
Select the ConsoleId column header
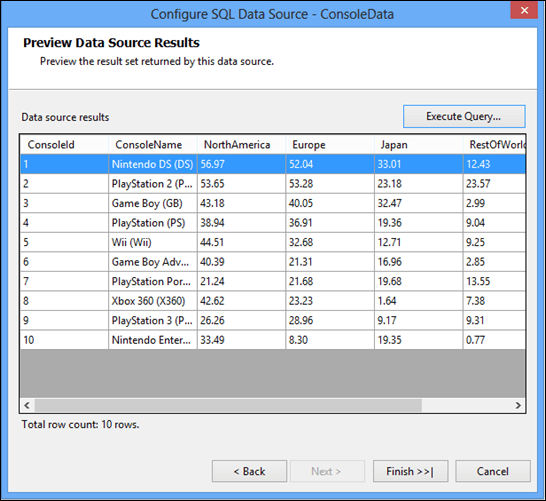[64, 144]
